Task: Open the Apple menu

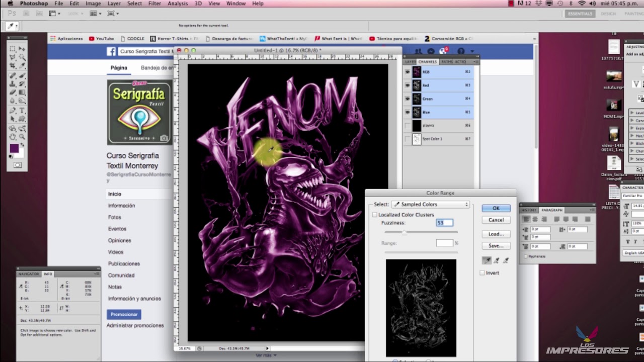Action: coord(10,4)
